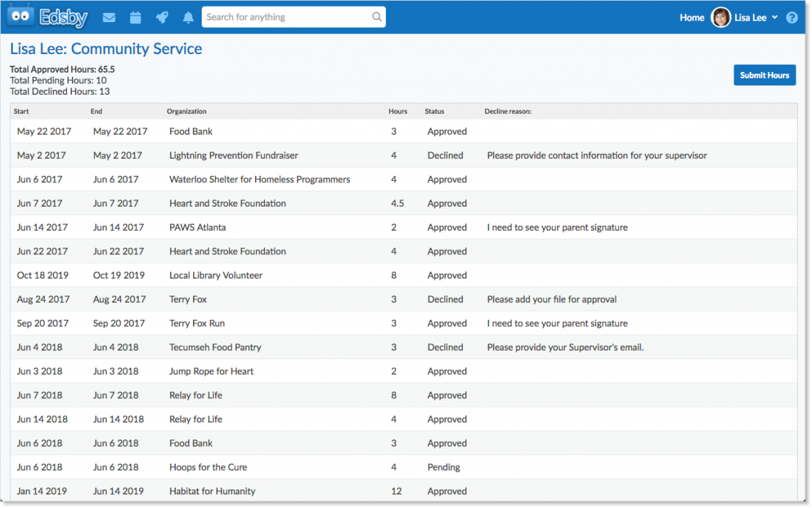The width and height of the screenshot is (812, 508).
Task: Click the Status column header
Action: 434,111
